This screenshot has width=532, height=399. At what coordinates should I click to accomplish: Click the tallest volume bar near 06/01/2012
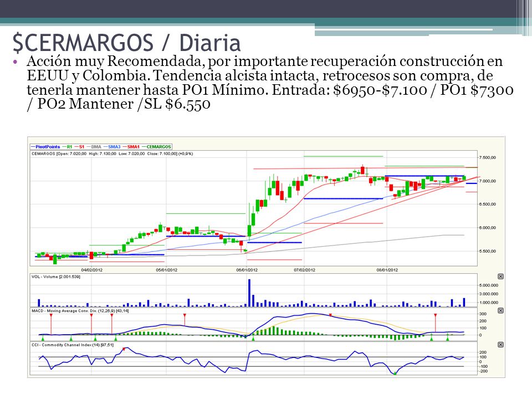[x=249, y=293]
